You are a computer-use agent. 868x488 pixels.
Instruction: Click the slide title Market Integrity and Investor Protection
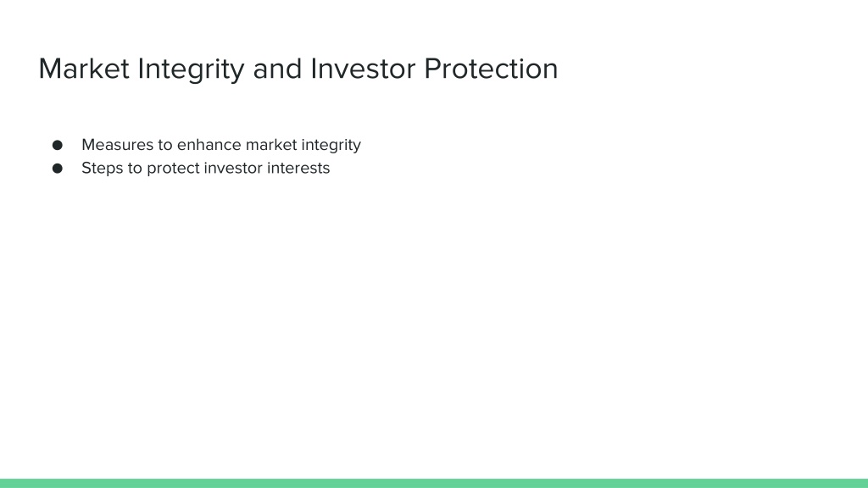[x=298, y=69]
